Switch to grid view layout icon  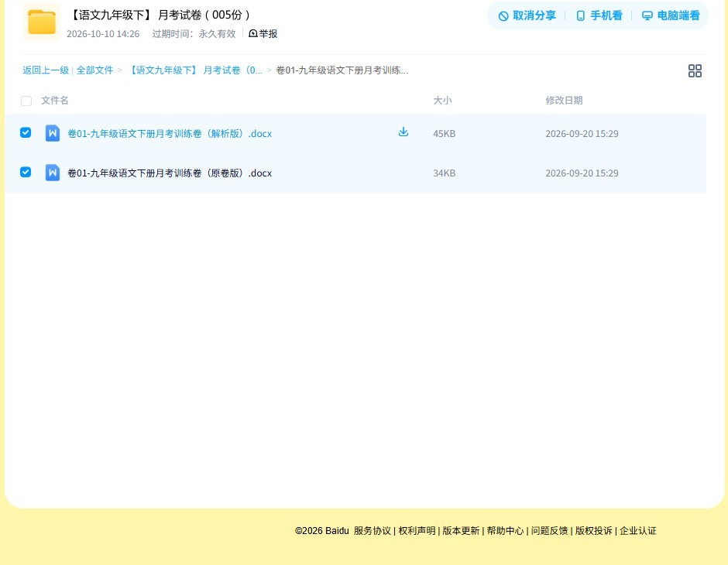pyautogui.click(x=695, y=70)
